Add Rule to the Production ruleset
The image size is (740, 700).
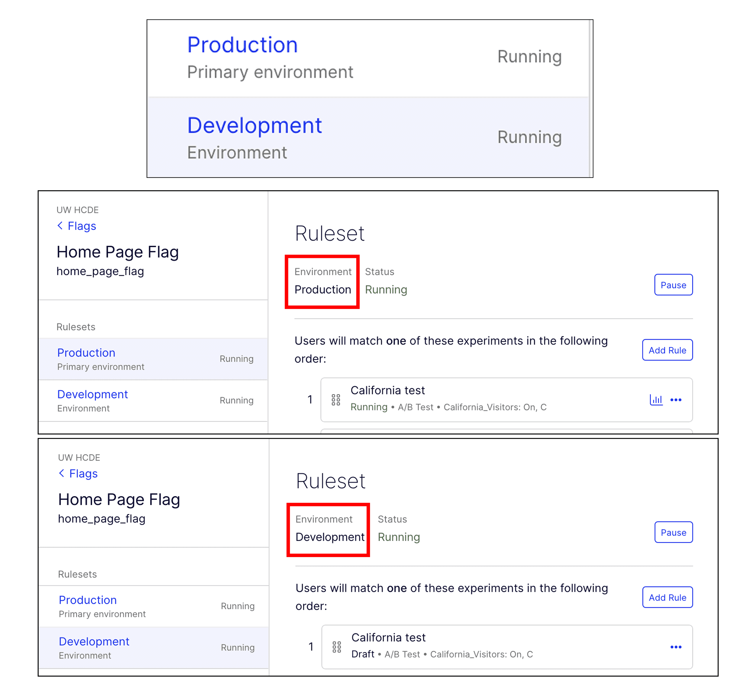667,350
